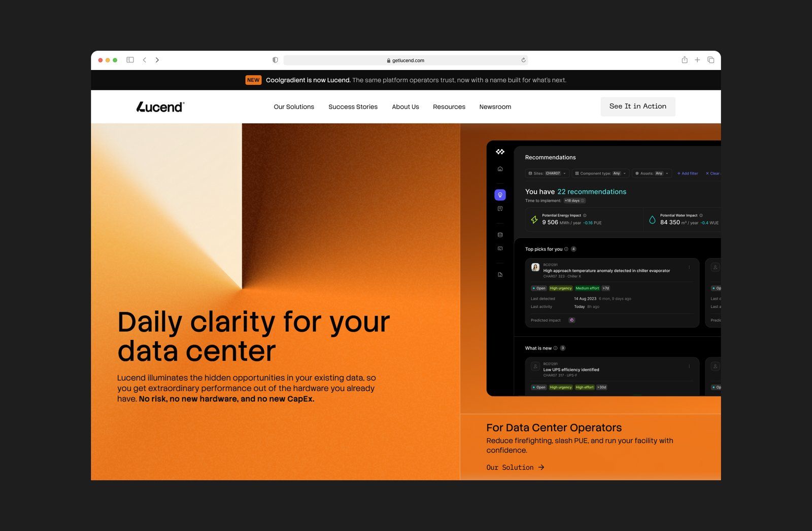Open the database icon in dashboard sidebar
The image size is (812, 531).
click(500, 235)
